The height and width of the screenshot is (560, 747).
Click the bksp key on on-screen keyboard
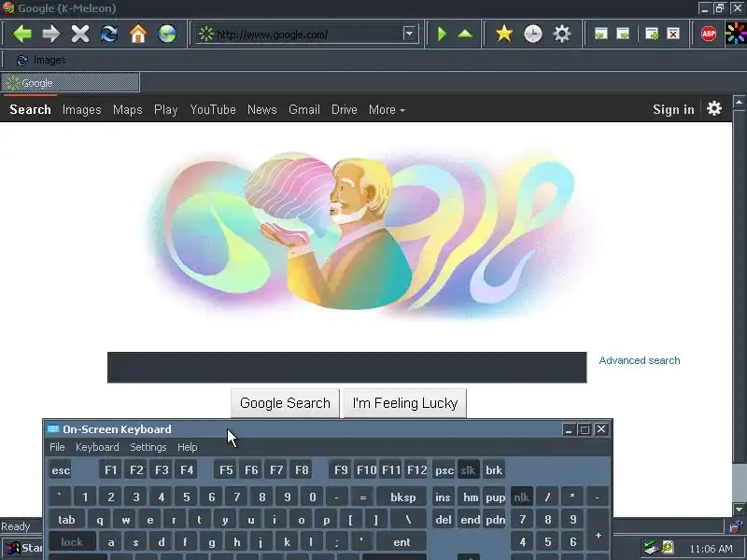coord(403,497)
